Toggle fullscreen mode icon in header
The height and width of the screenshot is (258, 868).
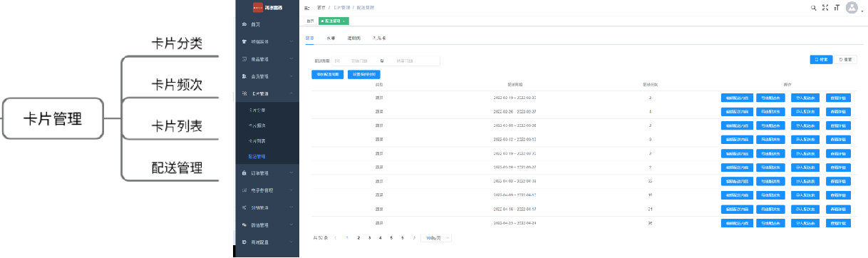825,7
